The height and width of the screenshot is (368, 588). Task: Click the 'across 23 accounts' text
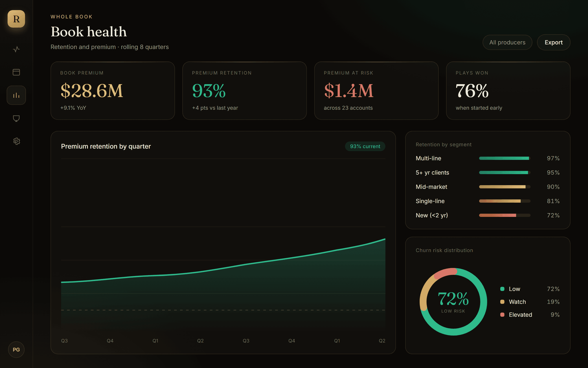pyautogui.click(x=348, y=108)
